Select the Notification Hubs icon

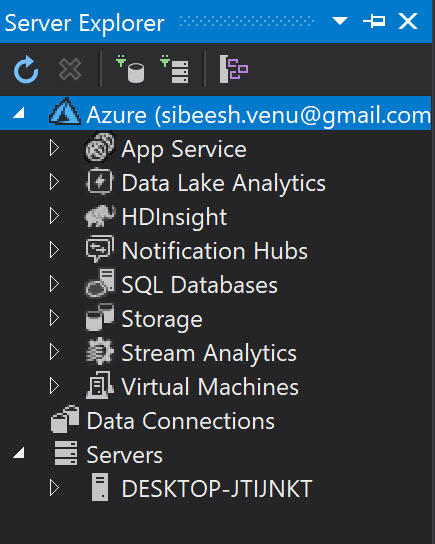point(100,249)
